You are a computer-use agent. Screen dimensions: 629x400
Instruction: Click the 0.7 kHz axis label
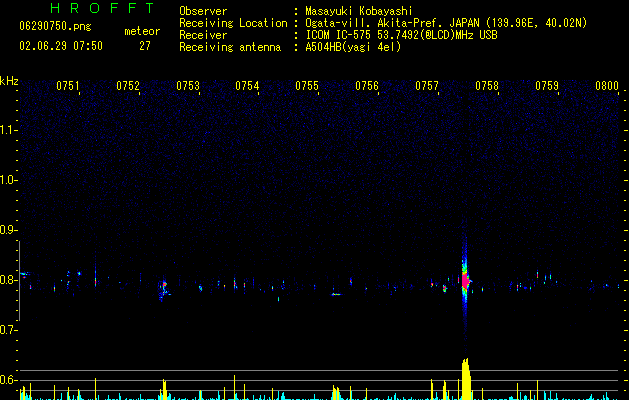7,330
